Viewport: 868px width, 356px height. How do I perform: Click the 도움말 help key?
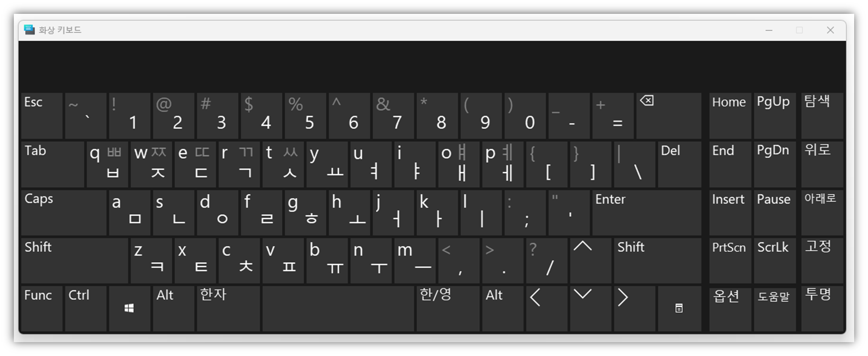(775, 308)
